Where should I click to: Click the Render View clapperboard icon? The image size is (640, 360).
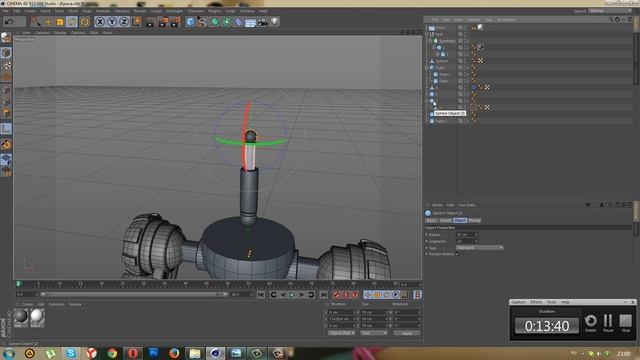point(151,22)
